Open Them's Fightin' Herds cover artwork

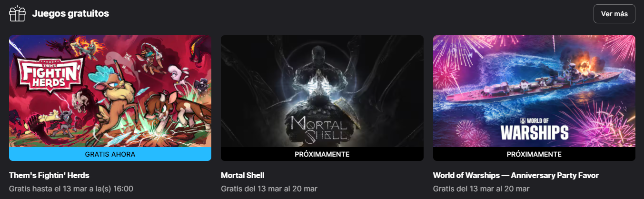coord(110,91)
